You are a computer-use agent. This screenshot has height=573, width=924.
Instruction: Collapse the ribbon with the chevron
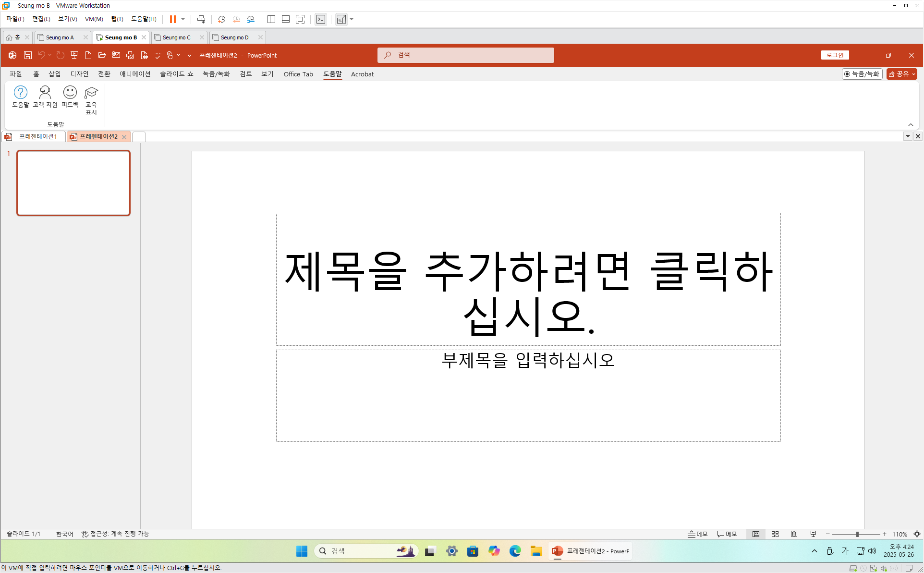(911, 125)
